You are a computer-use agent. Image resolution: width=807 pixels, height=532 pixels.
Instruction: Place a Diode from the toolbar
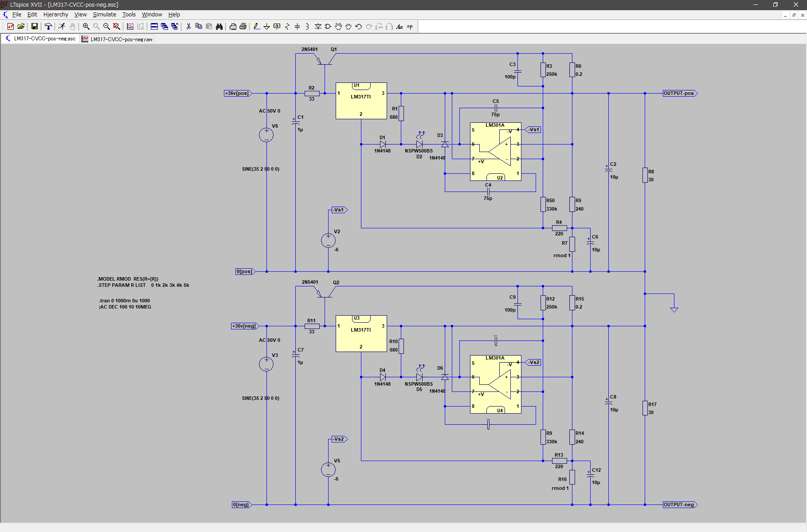click(x=318, y=27)
